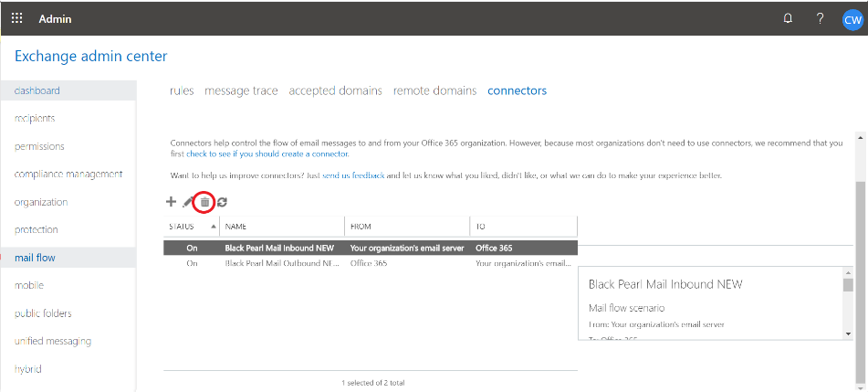
Task: Open the CW account avatar
Action: 852,19
